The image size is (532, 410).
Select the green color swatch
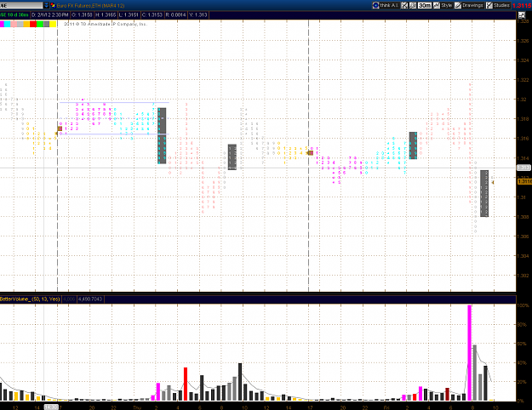[40, 24]
